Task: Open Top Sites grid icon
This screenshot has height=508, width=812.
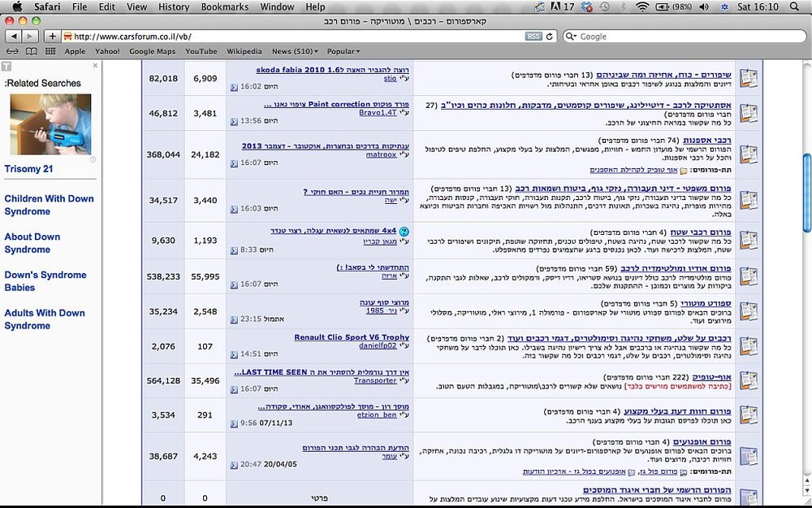Action: click(x=50, y=51)
